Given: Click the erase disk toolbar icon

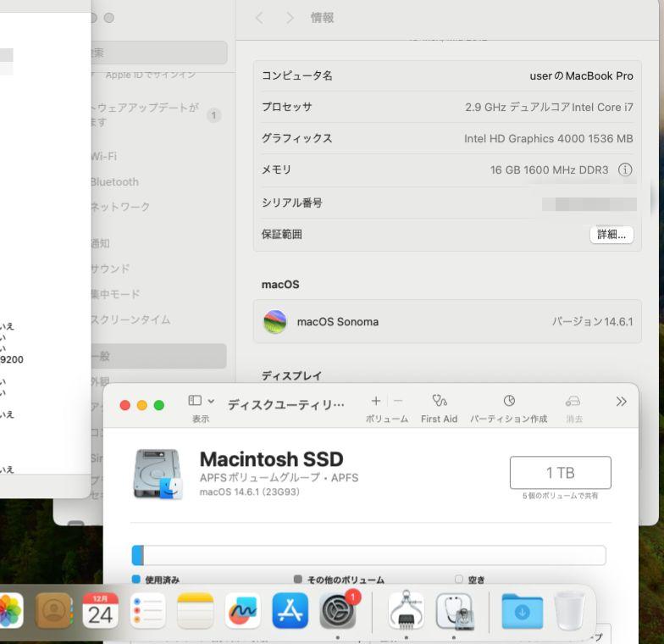Looking at the screenshot, I should [573, 400].
